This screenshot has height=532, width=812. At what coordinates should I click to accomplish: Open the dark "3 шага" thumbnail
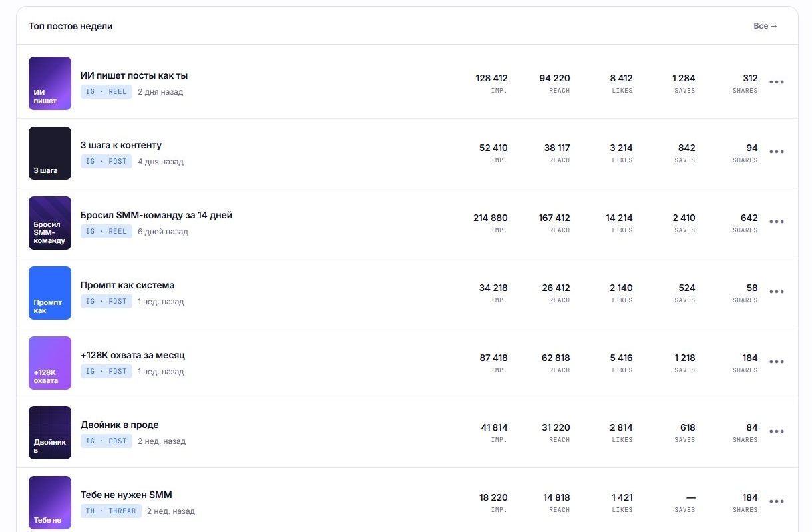pos(50,153)
